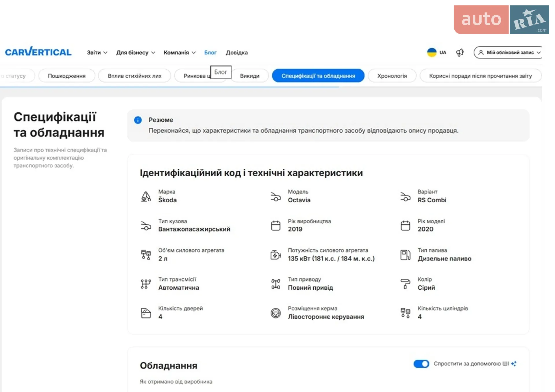Click the Модель car icon
The width and height of the screenshot is (555, 392).
275,197
